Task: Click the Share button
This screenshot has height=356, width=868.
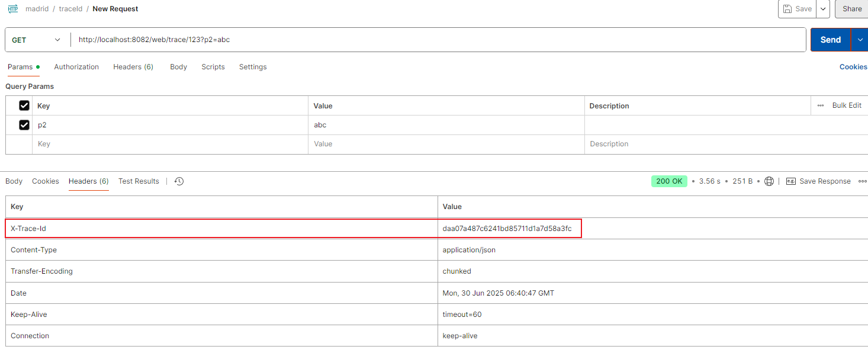Action: pyautogui.click(x=852, y=8)
